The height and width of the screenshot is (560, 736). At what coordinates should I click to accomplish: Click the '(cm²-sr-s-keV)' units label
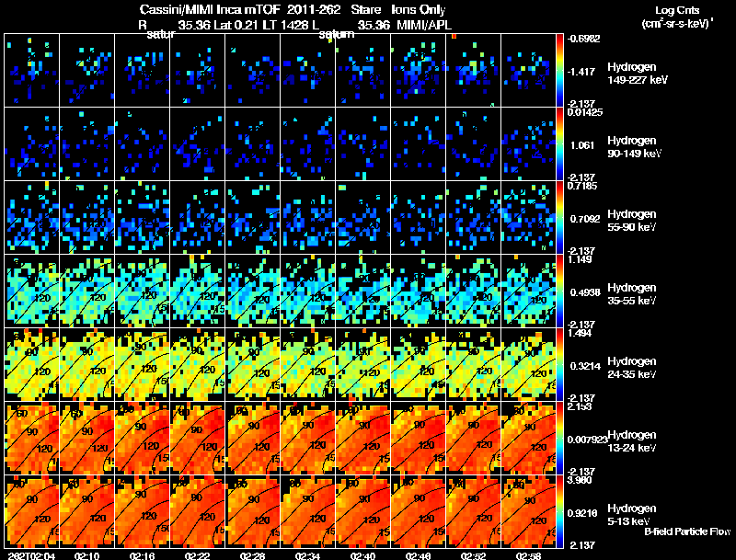tap(677, 24)
